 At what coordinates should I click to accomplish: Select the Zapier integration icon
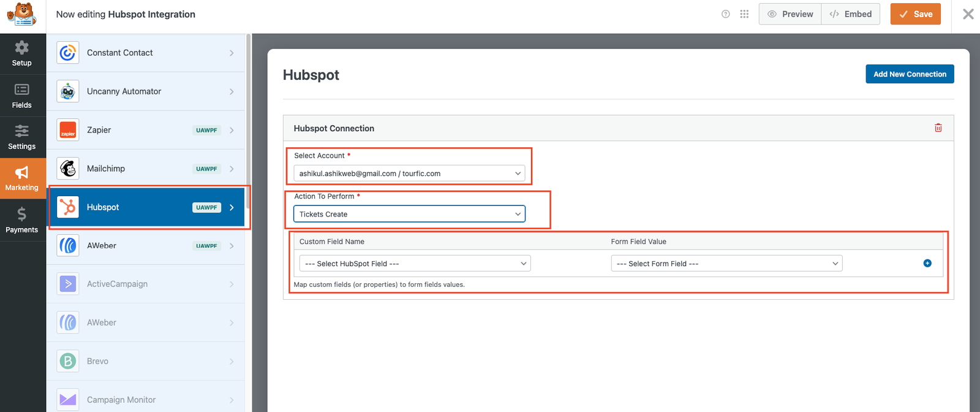click(x=68, y=130)
